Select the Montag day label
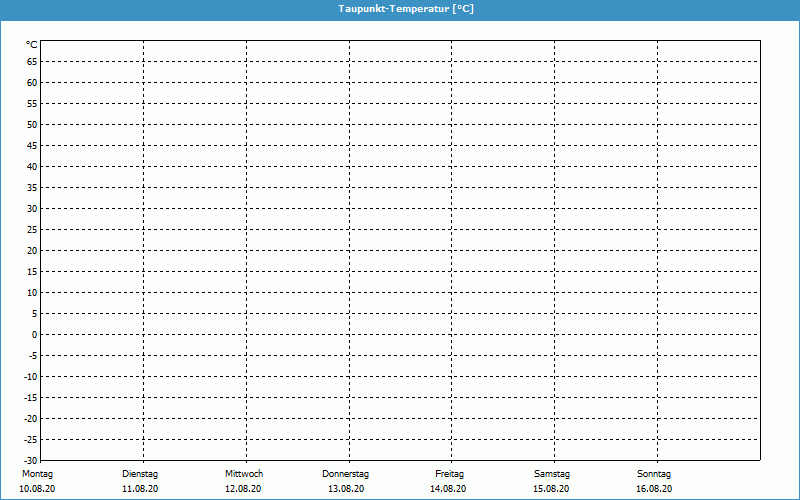 point(37,473)
